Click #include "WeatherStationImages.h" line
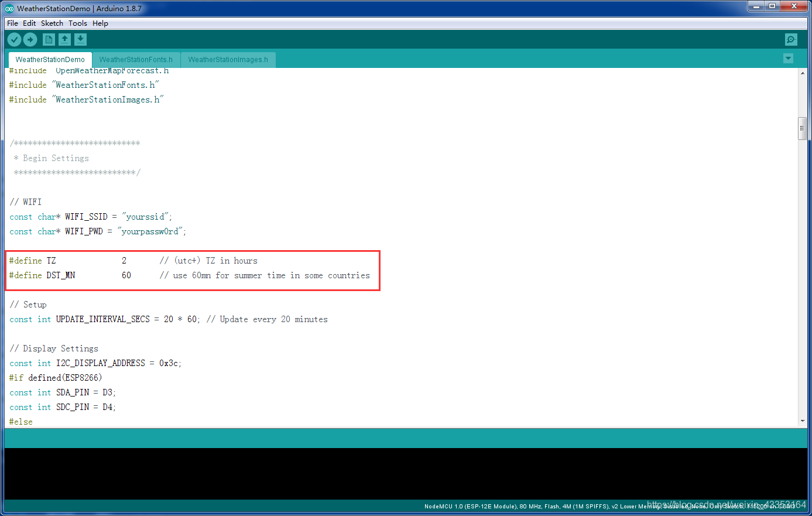Image resolution: width=812 pixels, height=516 pixels. tap(86, 100)
